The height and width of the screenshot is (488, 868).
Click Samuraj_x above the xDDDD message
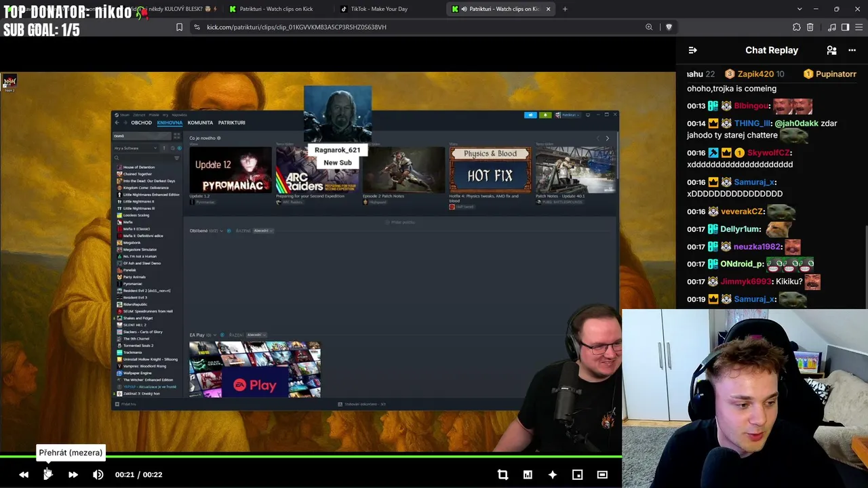(x=755, y=182)
